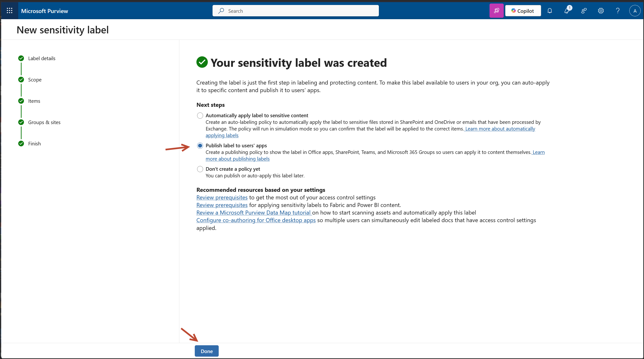Open the app launcher waffle icon
644x359 pixels.
(x=9, y=11)
